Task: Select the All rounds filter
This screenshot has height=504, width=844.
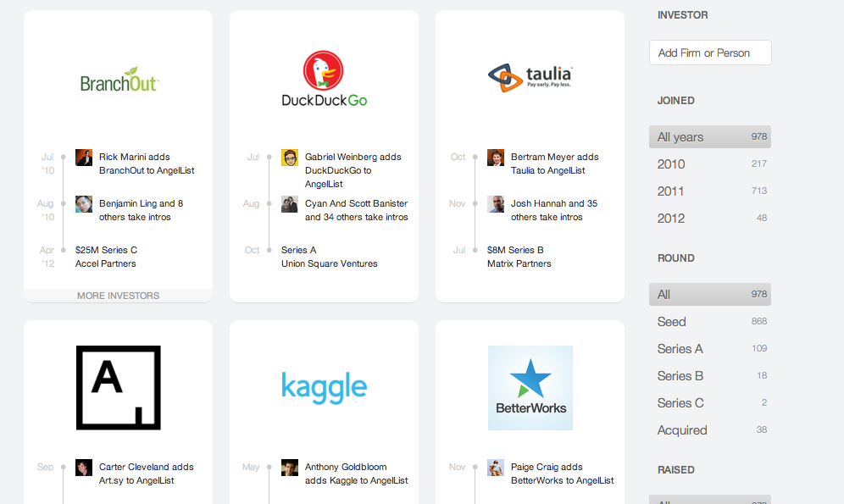Action: [710, 294]
